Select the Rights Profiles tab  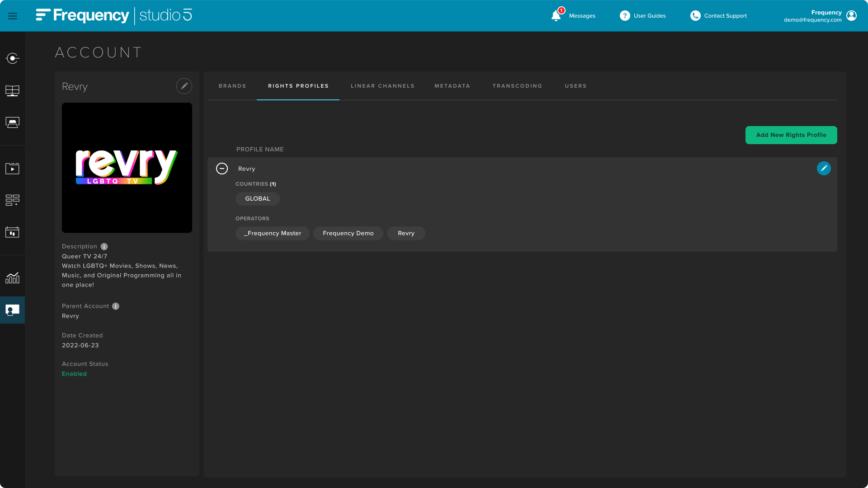tap(298, 86)
